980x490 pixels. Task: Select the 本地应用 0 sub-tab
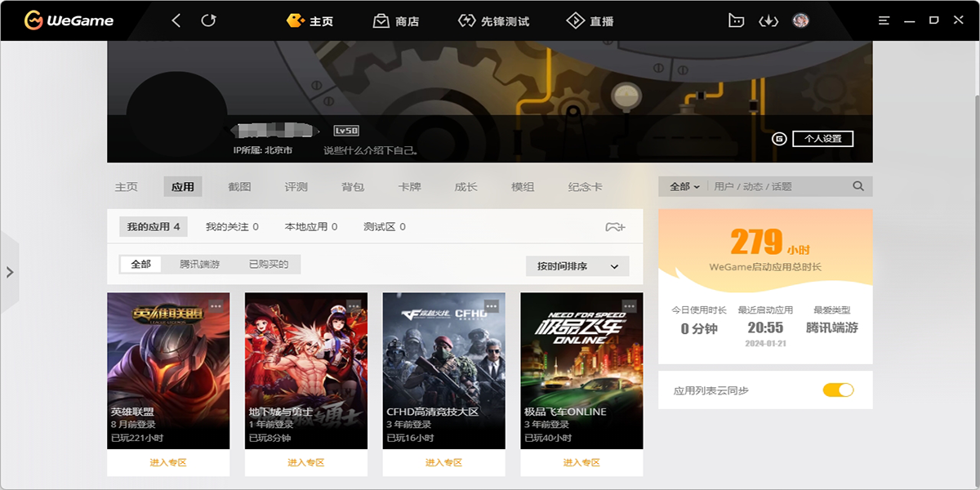(311, 227)
